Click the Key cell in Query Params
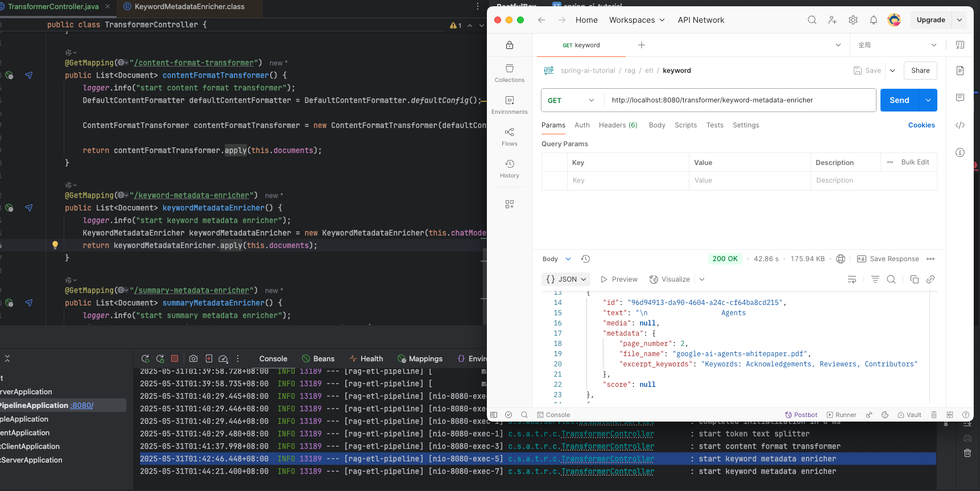The height and width of the screenshot is (491, 980). click(x=628, y=180)
